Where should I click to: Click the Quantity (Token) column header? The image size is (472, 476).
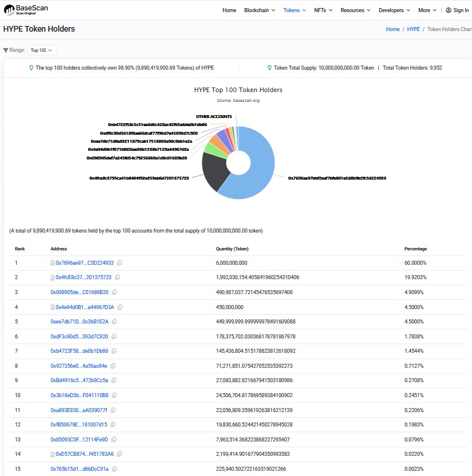click(x=232, y=249)
